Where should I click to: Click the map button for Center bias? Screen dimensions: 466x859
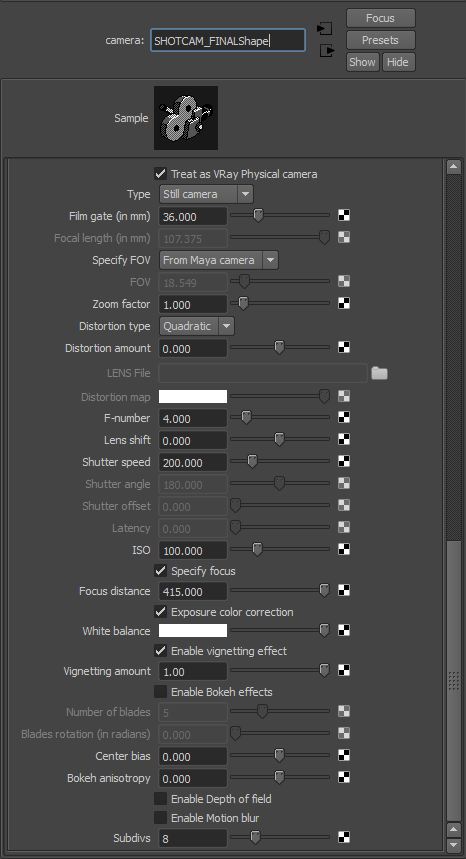click(x=344, y=756)
